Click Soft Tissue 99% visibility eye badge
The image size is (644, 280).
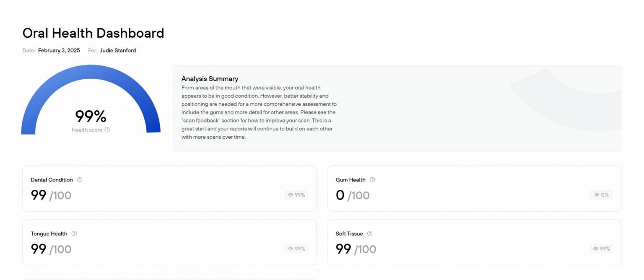pos(601,249)
